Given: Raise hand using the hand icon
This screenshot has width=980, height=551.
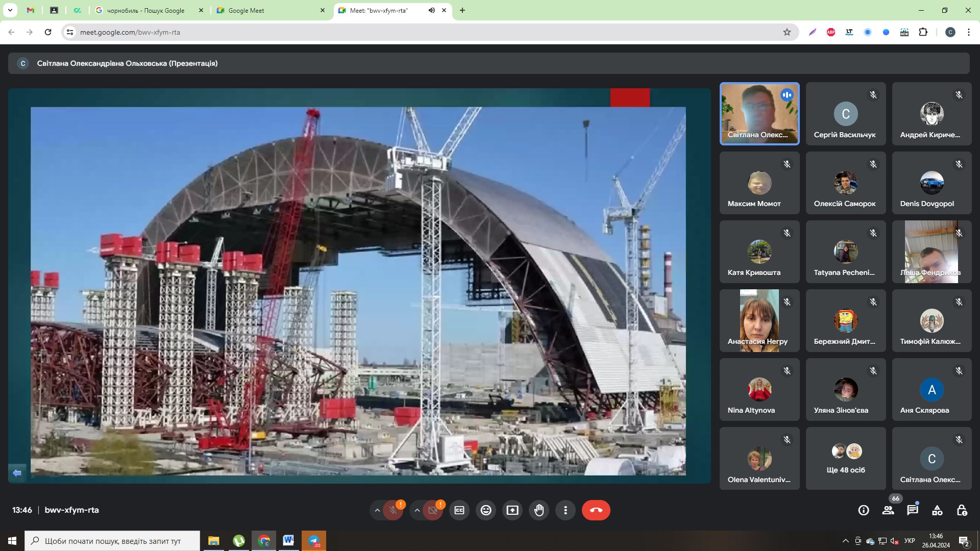Looking at the screenshot, I should [539, 510].
